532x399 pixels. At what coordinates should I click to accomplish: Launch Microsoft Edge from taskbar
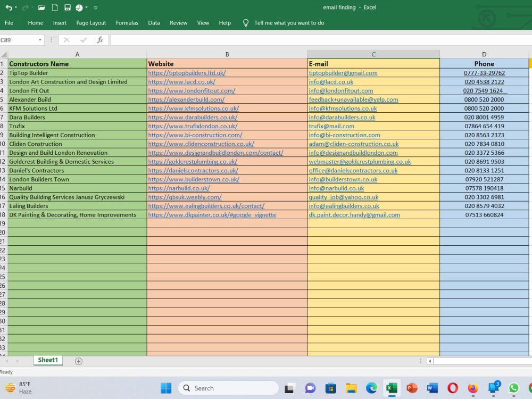click(x=371, y=388)
